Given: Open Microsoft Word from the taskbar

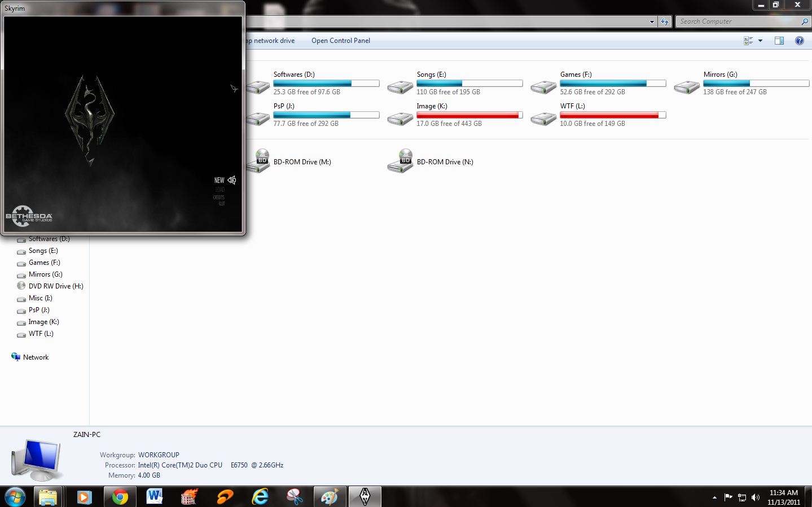Looking at the screenshot, I should tap(154, 497).
